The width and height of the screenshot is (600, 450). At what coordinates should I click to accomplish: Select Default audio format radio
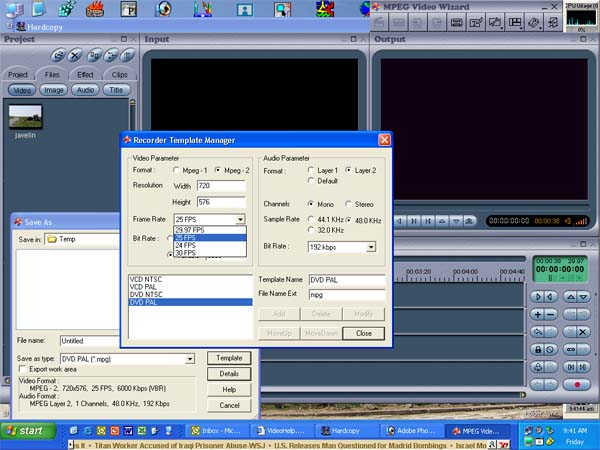pos(311,181)
